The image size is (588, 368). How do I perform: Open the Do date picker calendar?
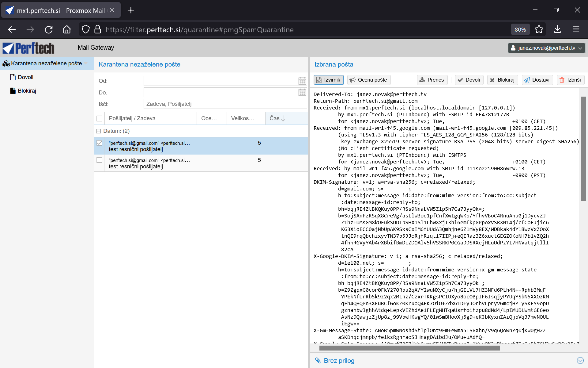click(x=302, y=93)
